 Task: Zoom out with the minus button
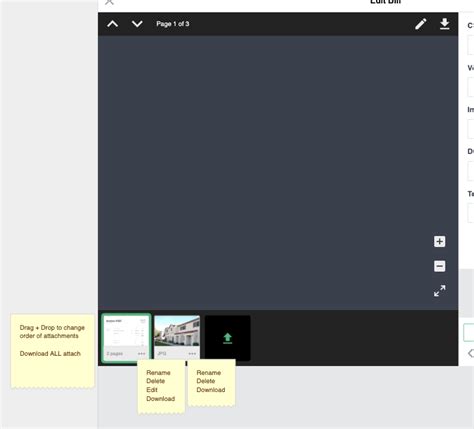click(x=440, y=266)
